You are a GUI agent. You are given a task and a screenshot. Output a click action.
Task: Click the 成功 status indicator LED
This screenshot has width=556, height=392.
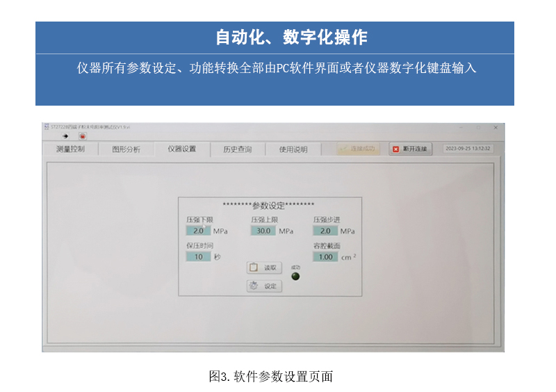[295, 276]
